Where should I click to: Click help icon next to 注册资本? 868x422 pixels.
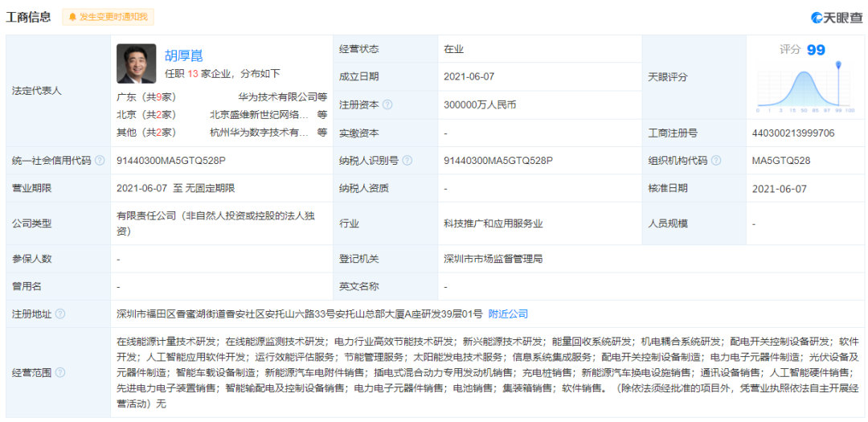coord(387,104)
